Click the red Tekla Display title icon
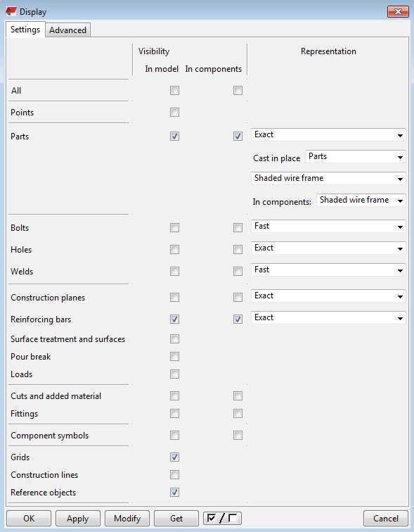Image resolution: width=414 pixels, height=532 pixels. [x=11, y=11]
